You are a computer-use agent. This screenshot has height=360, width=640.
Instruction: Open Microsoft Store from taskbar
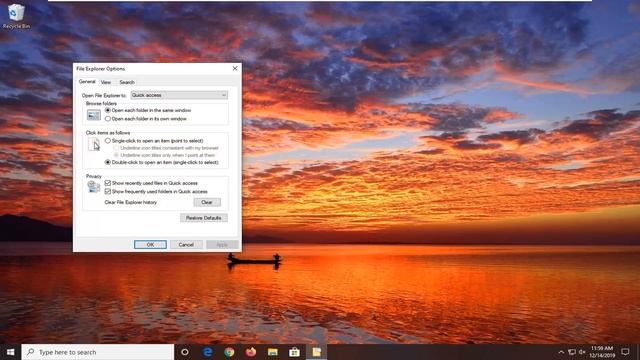[x=294, y=352]
